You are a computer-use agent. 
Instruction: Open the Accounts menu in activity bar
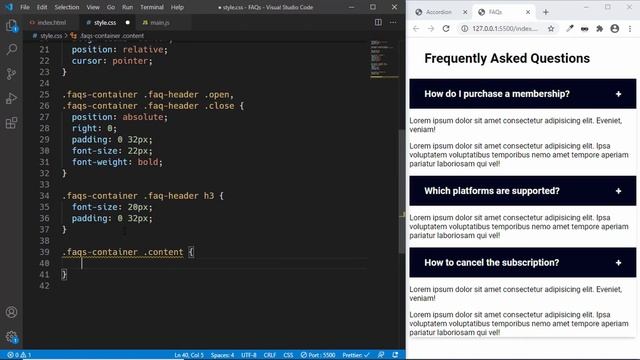pos(11,312)
